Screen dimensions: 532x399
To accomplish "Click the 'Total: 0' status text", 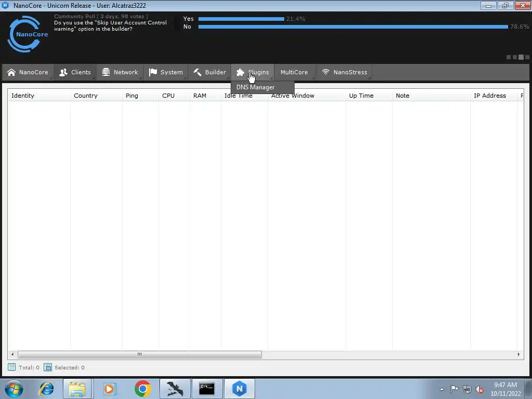I will 29,367.
